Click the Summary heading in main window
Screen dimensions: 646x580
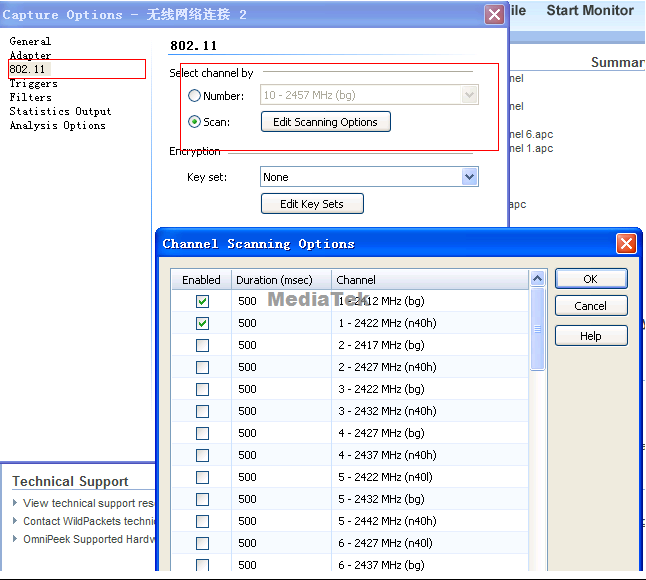coord(618,62)
